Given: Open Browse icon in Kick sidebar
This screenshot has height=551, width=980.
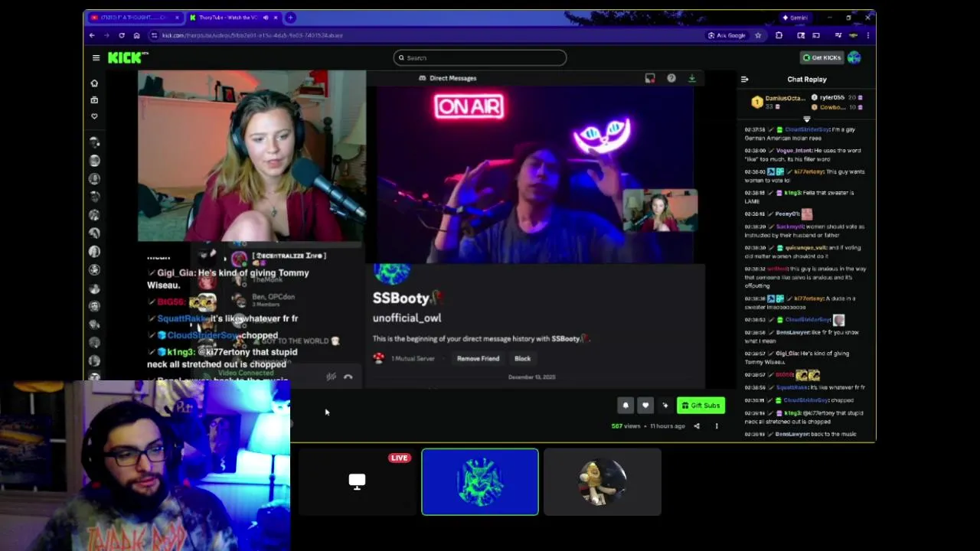Looking at the screenshot, I should (94, 100).
